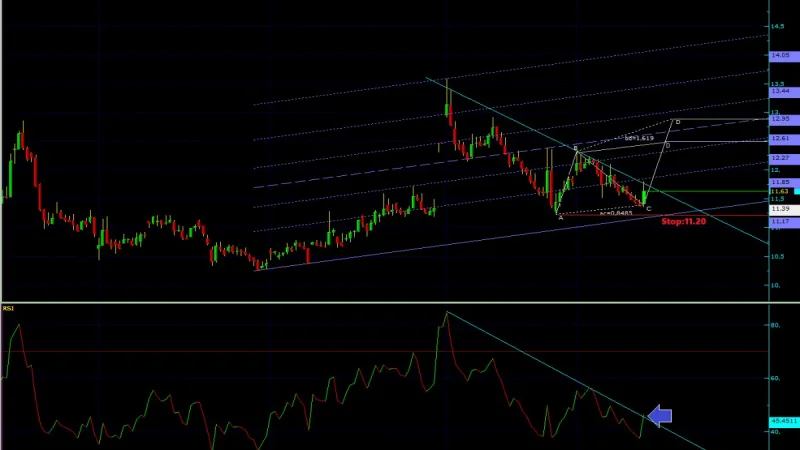Click the yellow 11.63 current price label
The width and height of the screenshot is (800, 450).
(x=781, y=191)
